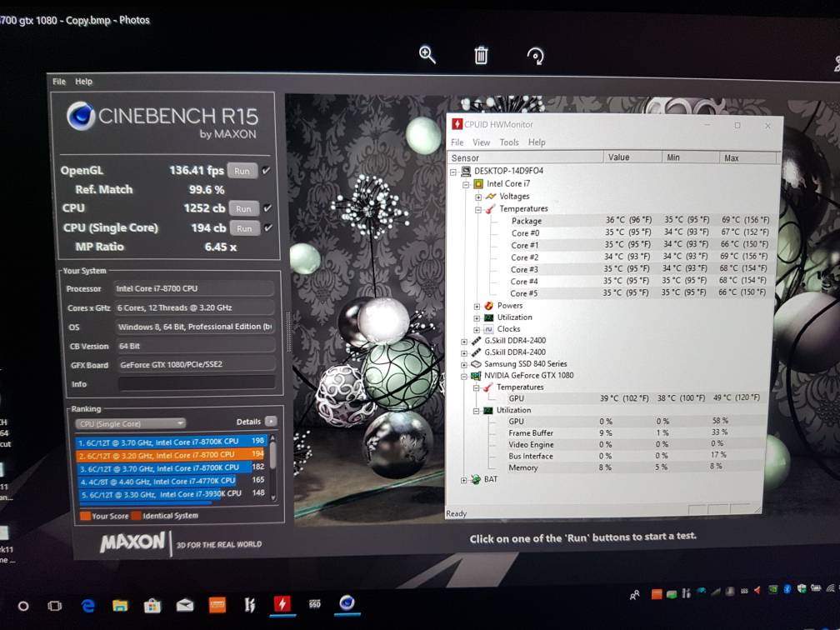Click the Powers flame icon
The width and height of the screenshot is (840, 630).
(x=488, y=305)
